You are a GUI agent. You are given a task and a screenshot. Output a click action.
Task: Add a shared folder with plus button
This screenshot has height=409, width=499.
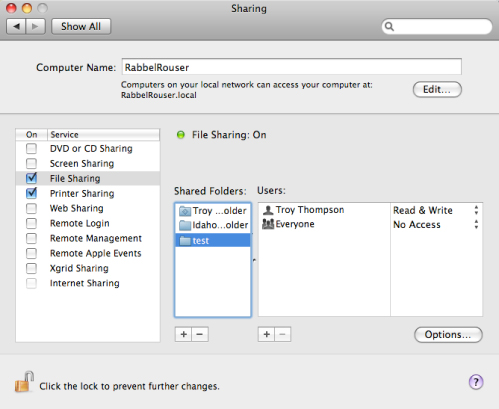click(183, 334)
